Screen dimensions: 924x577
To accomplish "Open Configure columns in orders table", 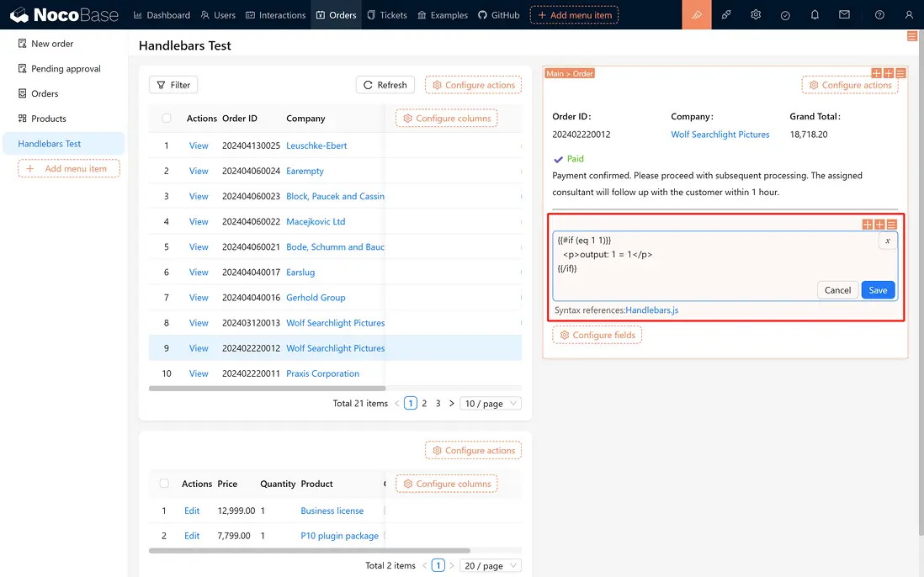I will click(446, 119).
